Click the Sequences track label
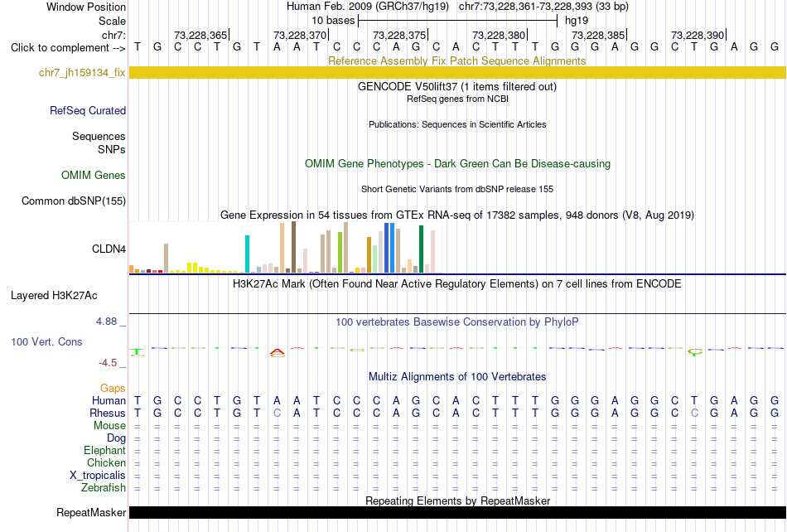787x532 pixels. pos(99,136)
